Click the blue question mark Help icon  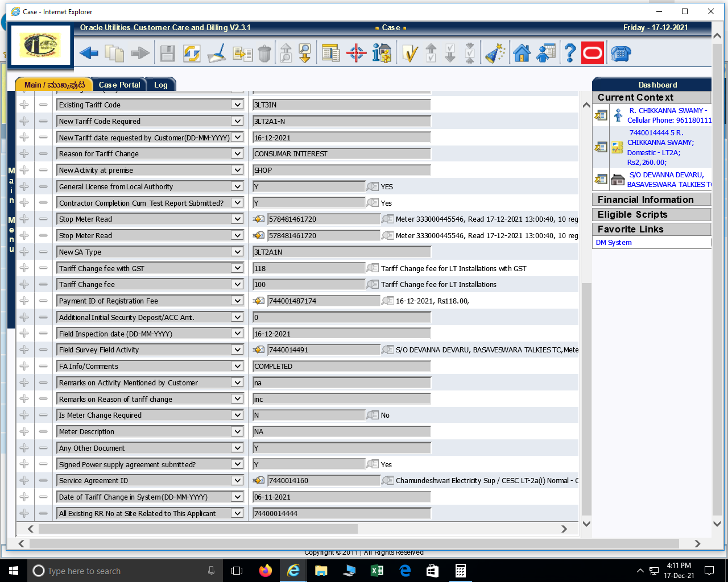tap(570, 53)
